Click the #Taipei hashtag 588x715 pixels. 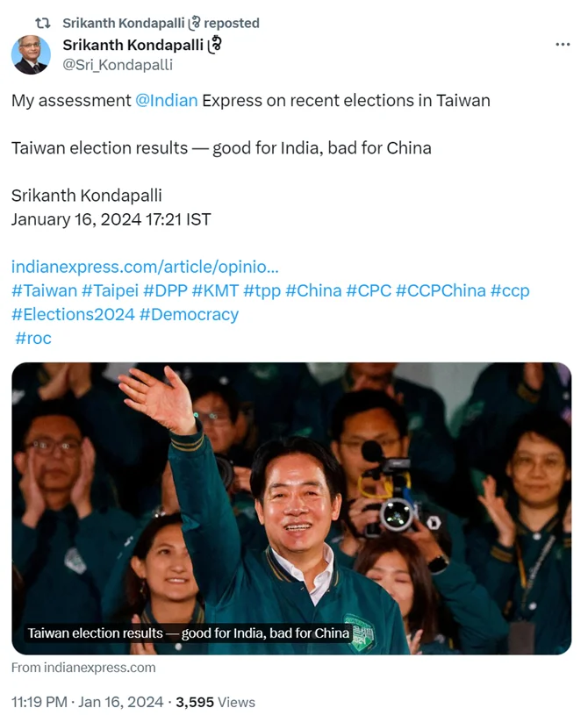pos(110,290)
